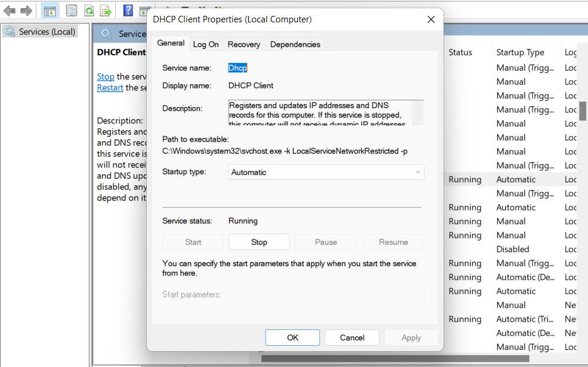Open Help using the question mark icon
The image size is (588, 367).
click(x=127, y=10)
